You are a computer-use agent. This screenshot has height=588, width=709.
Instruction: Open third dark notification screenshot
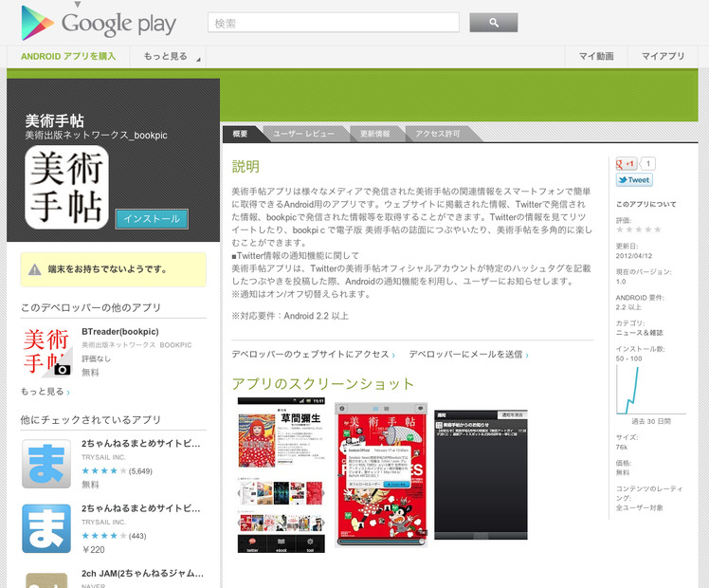(481, 475)
